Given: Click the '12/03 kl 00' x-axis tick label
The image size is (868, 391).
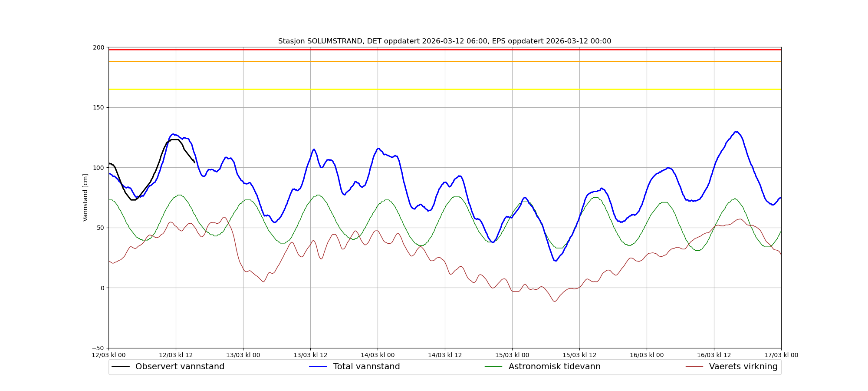Looking at the screenshot, I should click(x=108, y=355).
